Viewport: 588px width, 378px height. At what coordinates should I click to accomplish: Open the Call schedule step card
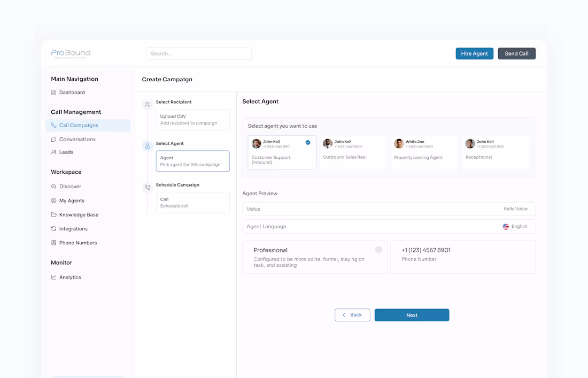pyautogui.click(x=193, y=203)
